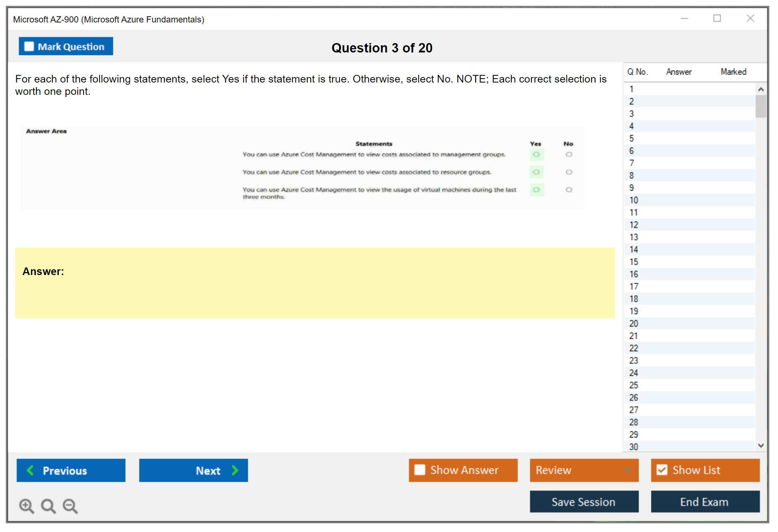Enable the Show Answer checkbox

420,470
